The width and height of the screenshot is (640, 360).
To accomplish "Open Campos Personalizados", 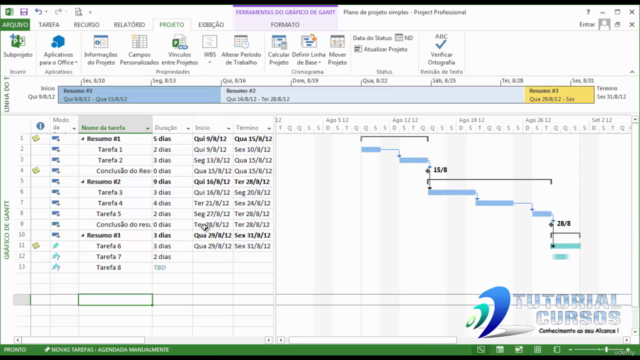I will tap(139, 50).
